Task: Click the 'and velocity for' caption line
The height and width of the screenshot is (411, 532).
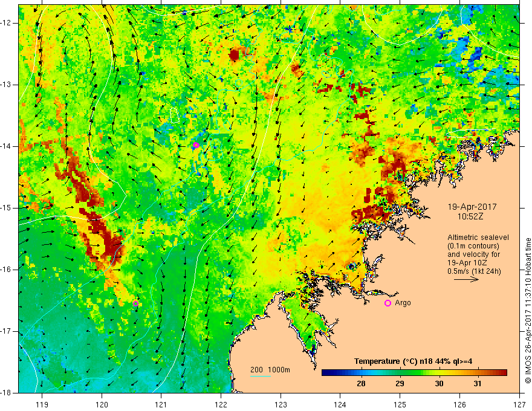Action: tap(473, 254)
